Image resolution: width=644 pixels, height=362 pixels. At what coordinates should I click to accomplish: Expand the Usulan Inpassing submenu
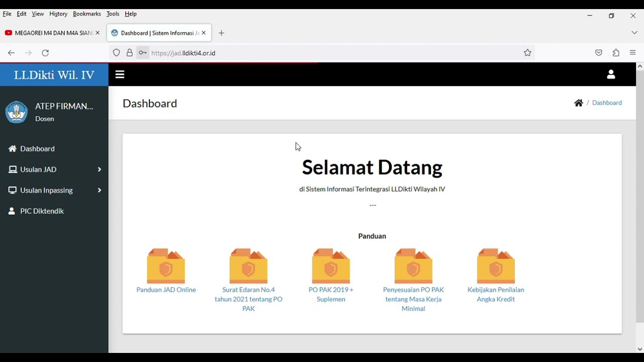99,190
